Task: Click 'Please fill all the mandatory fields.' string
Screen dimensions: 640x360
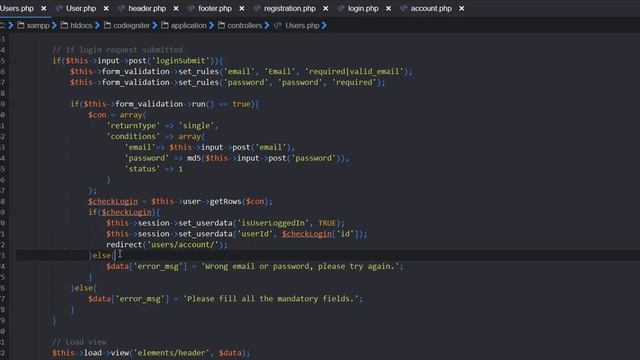Action: pyautogui.click(x=271, y=299)
